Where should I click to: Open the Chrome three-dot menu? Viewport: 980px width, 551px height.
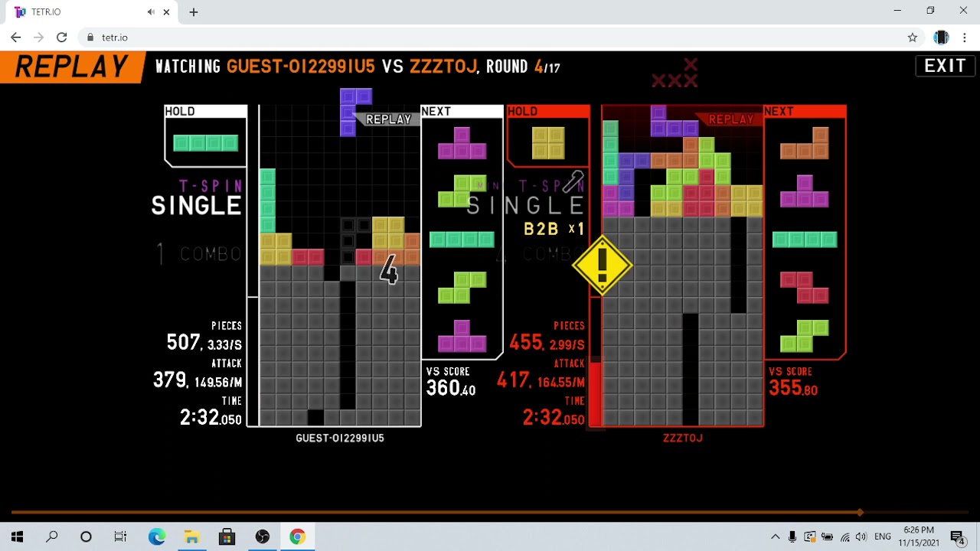[x=963, y=37]
